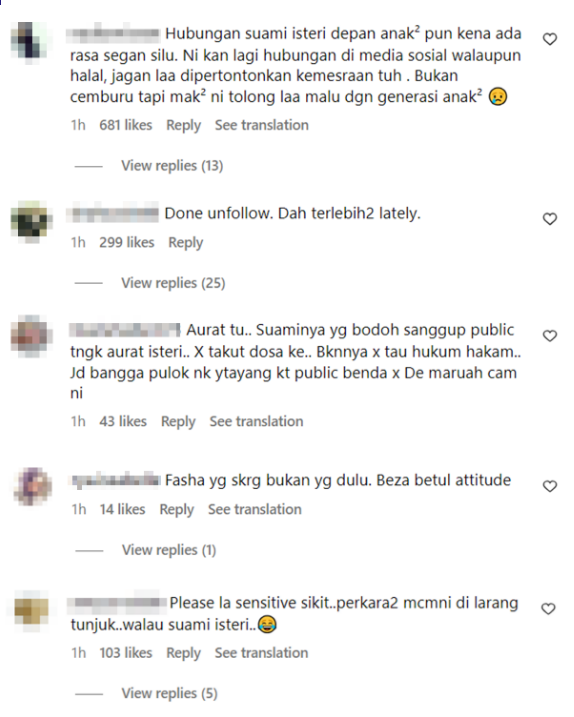The width and height of the screenshot is (574, 717).
Task: Show the single reply under Fasha comment
Action: click(169, 550)
